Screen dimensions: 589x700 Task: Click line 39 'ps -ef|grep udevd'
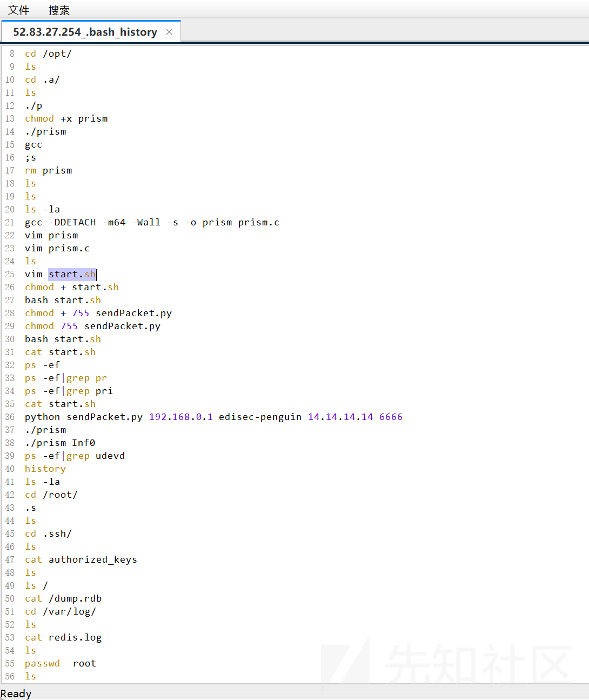coord(75,456)
